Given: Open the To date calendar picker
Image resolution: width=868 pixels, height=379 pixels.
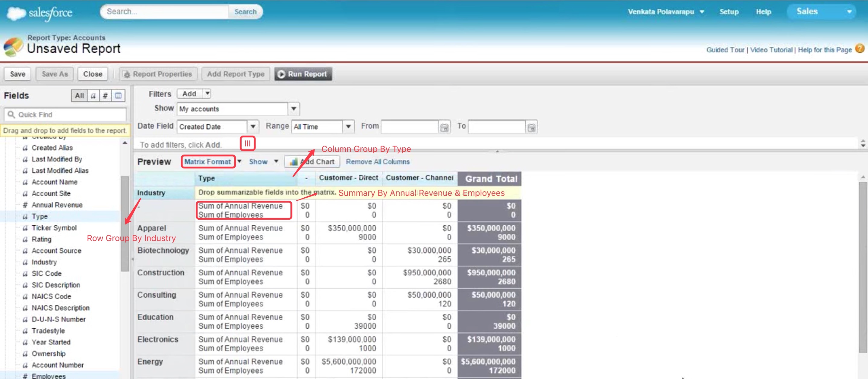Looking at the screenshot, I should 531,127.
